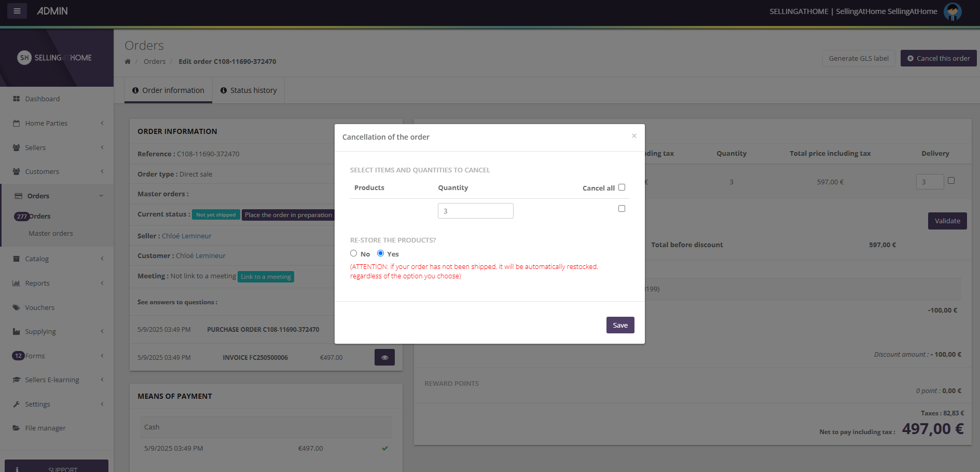Click the File manager folder icon
The height and width of the screenshot is (472, 980).
(16, 428)
